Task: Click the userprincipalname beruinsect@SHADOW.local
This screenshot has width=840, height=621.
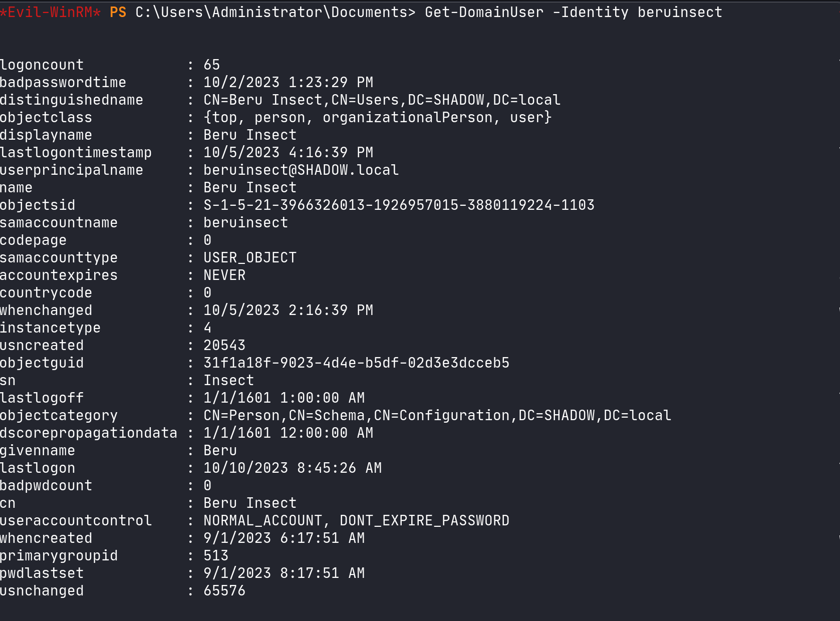Action: point(301,170)
